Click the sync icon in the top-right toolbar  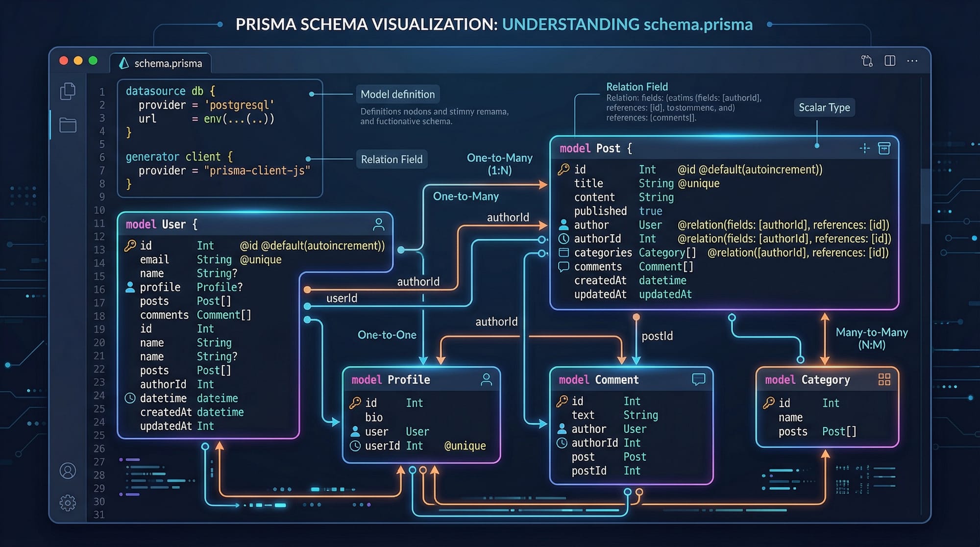click(866, 60)
